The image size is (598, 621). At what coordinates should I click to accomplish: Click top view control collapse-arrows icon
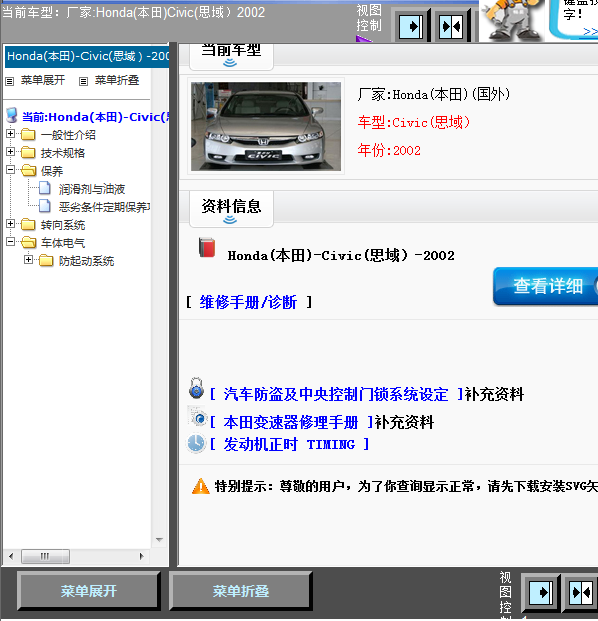pyautogui.click(x=451, y=27)
